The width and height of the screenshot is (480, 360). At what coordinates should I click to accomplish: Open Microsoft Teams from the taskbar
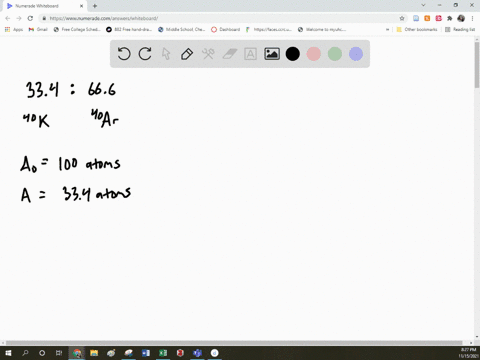pyautogui.click(x=197, y=353)
